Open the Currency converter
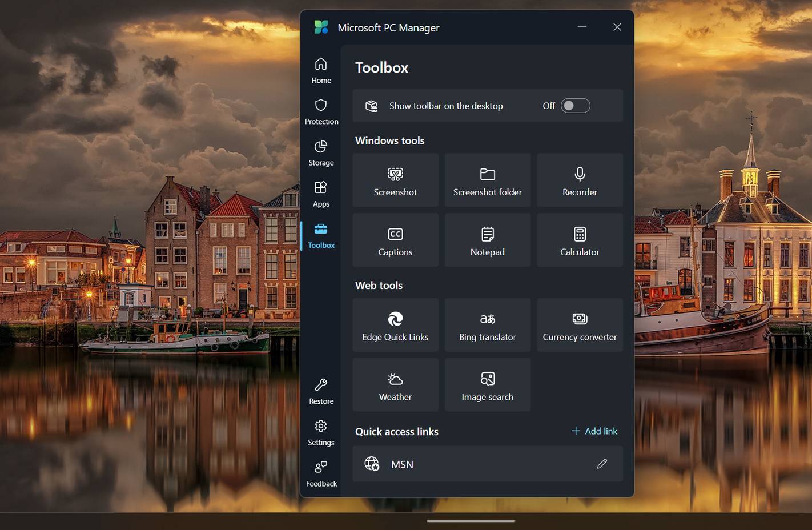Screen dimensions: 812x530 point(579,325)
